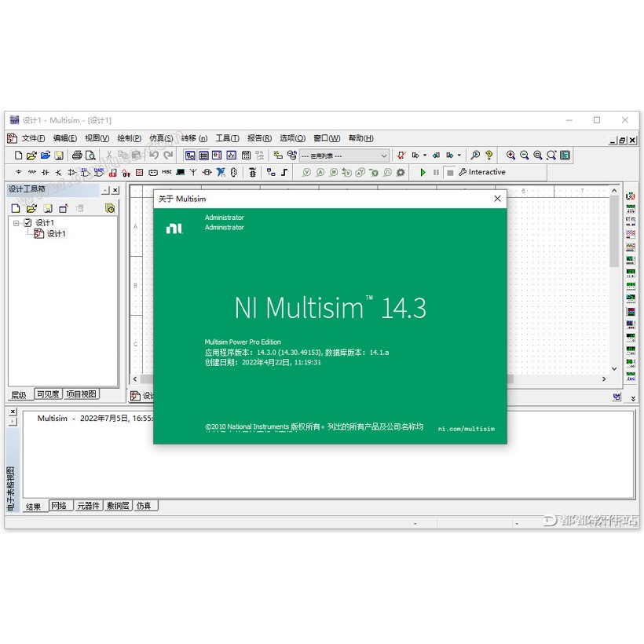Place a basic resistor component

tap(32, 173)
